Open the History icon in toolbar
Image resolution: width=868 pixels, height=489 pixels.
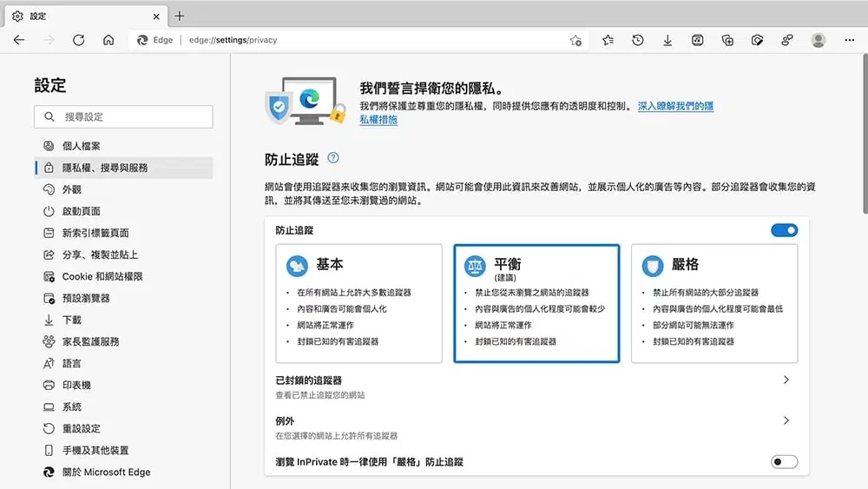pos(638,40)
